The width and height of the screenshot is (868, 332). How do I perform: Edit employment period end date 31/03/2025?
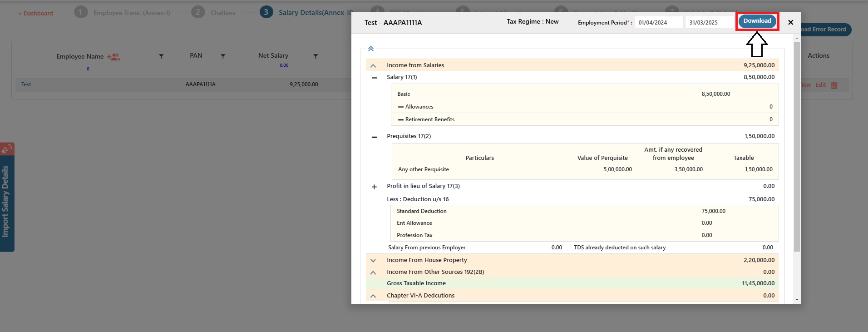click(710, 22)
